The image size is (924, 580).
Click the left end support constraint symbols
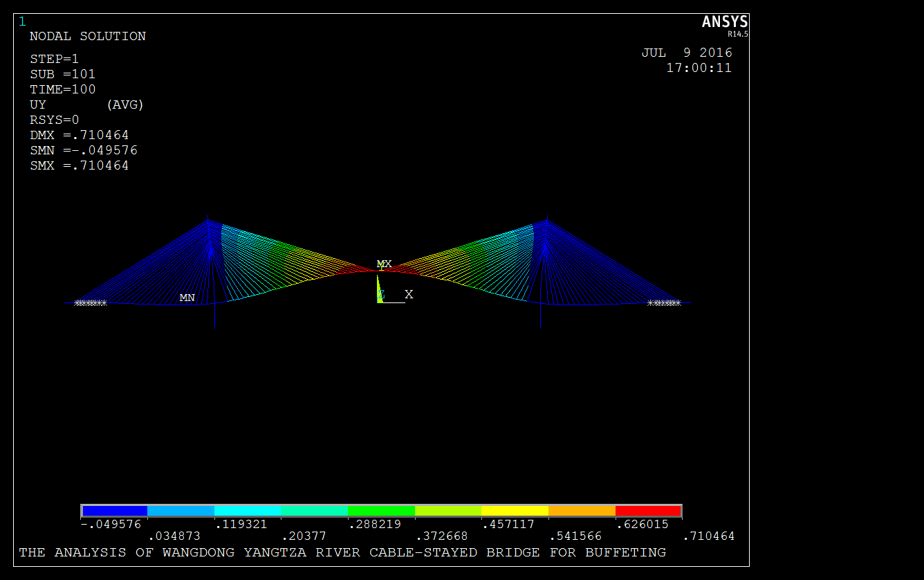click(x=91, y=302)
